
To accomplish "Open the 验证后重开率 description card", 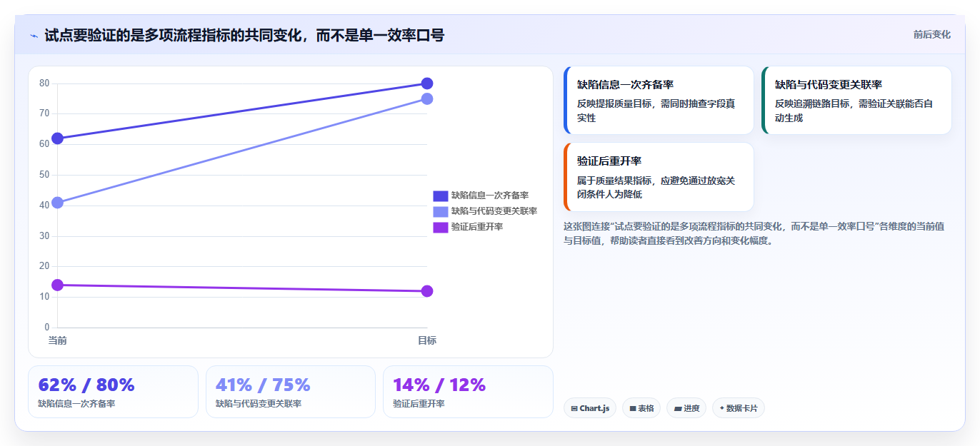I will click(x=659, y=177).
